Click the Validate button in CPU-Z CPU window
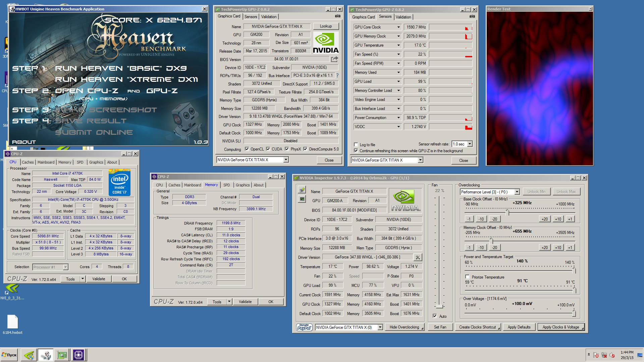644x362 pixels. tap(99, 279)
